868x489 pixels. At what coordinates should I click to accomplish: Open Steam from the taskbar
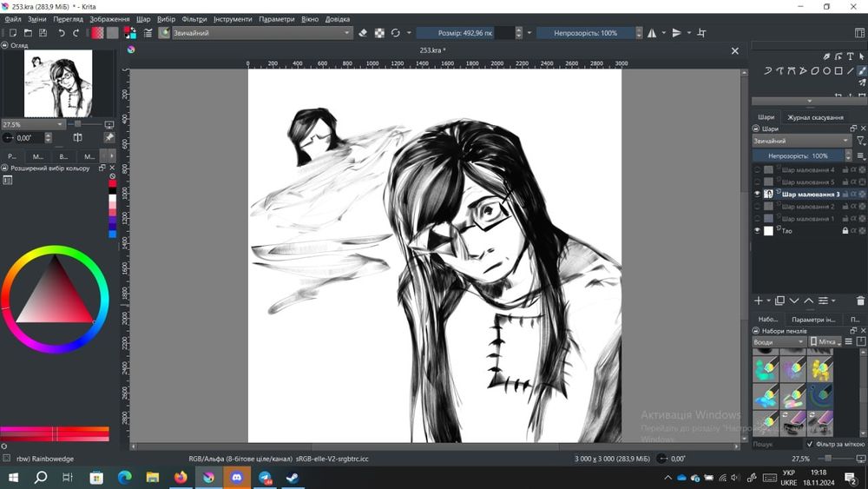(x=293, y=478)
